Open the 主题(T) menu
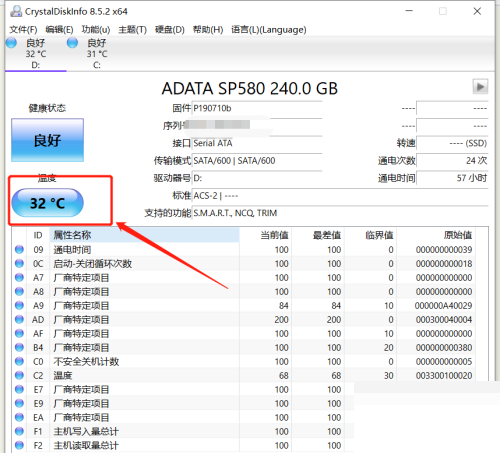 132,30
